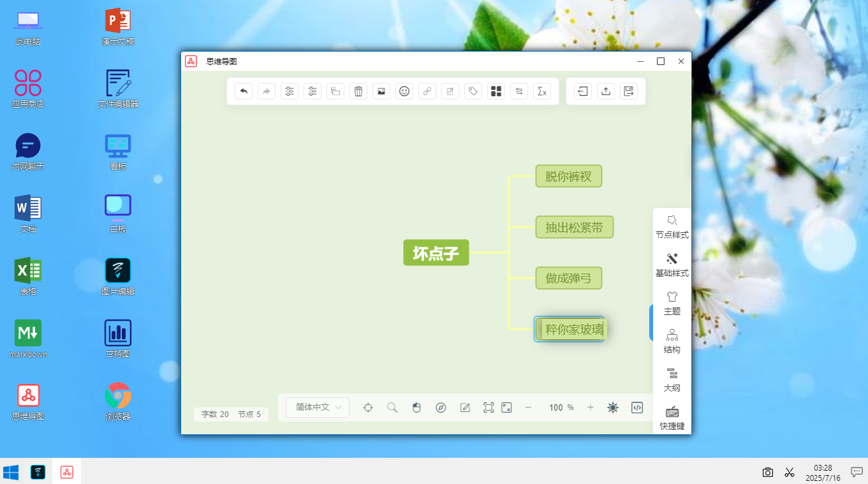
Task: Click the import file icon
Action: tap(583, 91)
